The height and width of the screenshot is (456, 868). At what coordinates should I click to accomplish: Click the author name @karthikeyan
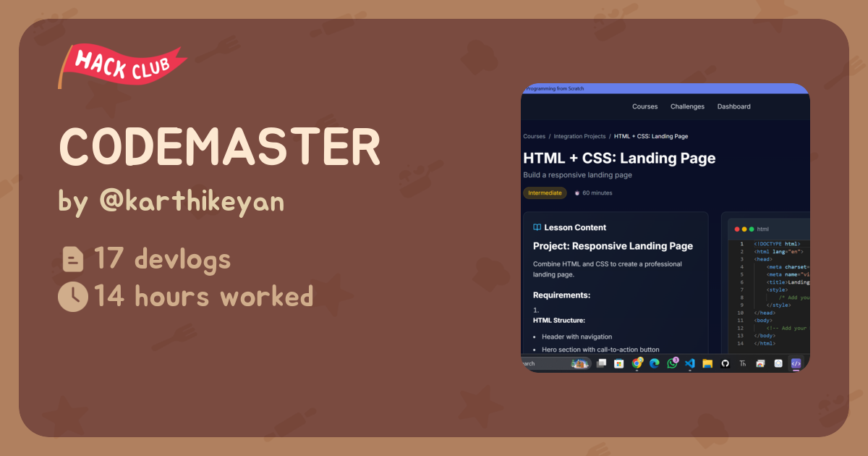tap(192, 203)
